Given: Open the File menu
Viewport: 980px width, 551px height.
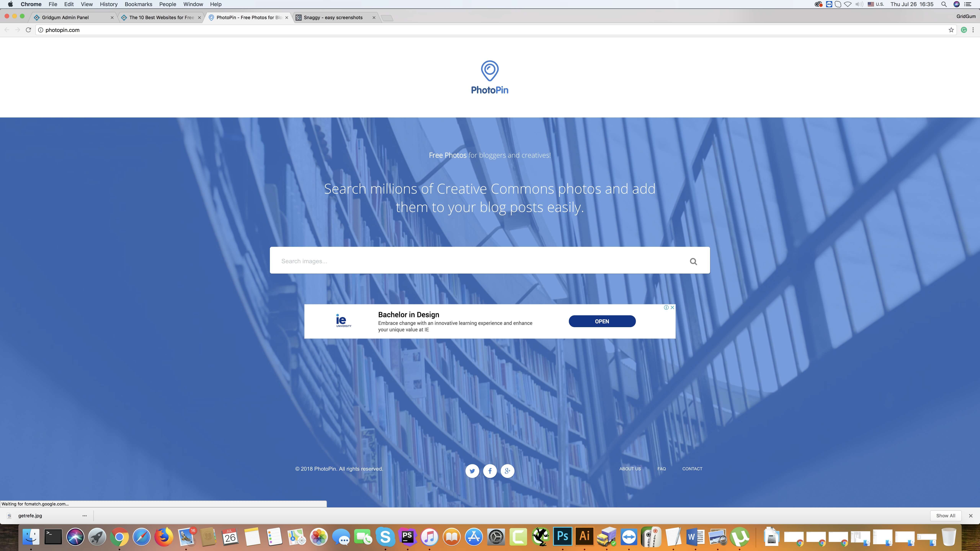Looking at the screenshot, I should [x=53, y=4].
